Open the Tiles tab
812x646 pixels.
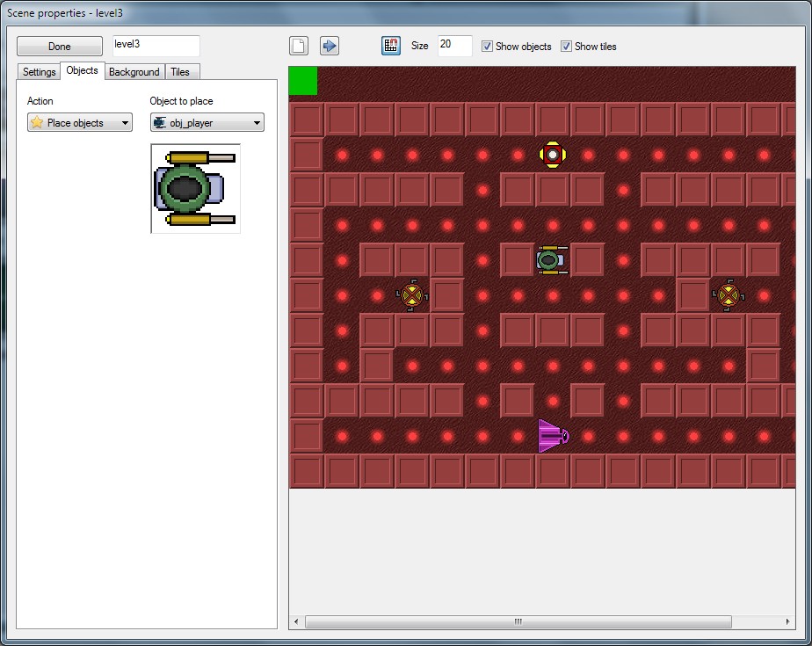[x=181, y=71]
